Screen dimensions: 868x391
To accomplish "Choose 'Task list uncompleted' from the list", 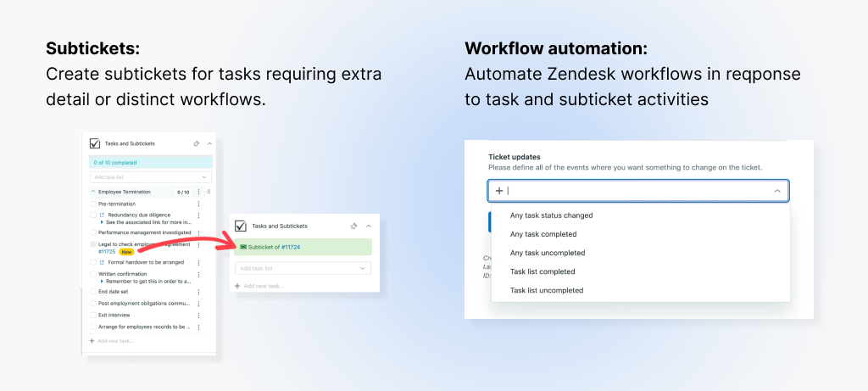I will coord(547,290).
